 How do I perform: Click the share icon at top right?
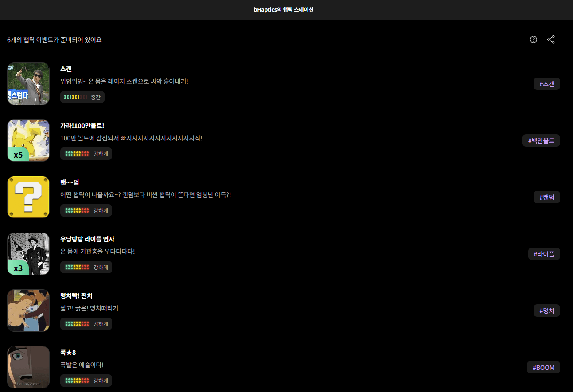pos(551,39)
